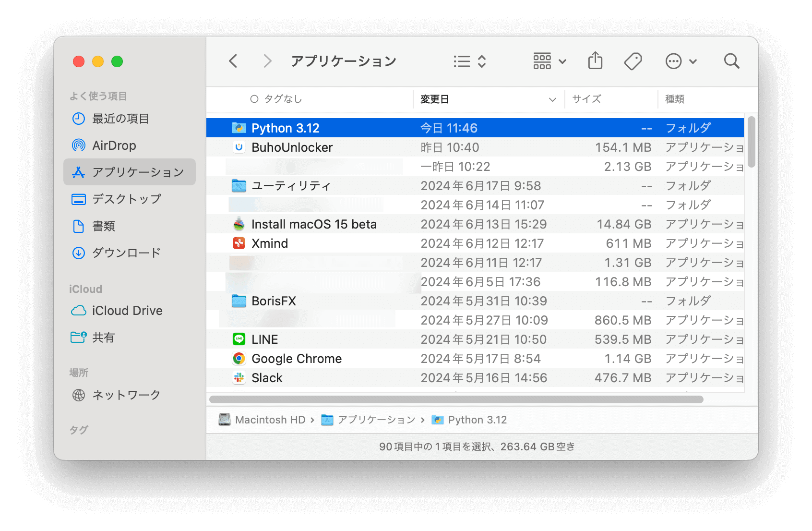Click the LINE app icon
Screen dimensions: 812x531
239,339
